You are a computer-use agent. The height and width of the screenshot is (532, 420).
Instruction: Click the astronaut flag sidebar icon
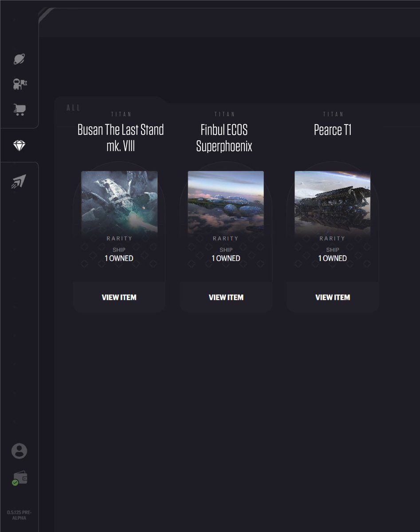pyautogui.click(x=20, y=84)
